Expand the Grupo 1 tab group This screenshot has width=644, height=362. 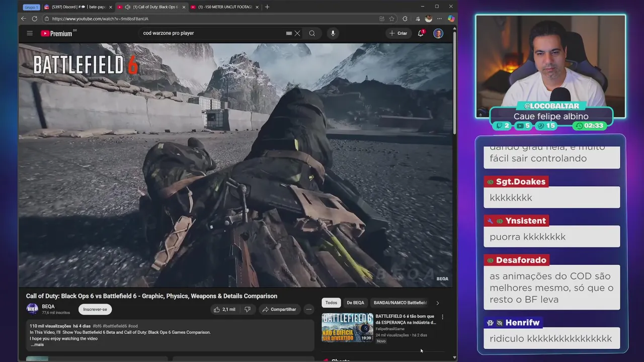31,7
